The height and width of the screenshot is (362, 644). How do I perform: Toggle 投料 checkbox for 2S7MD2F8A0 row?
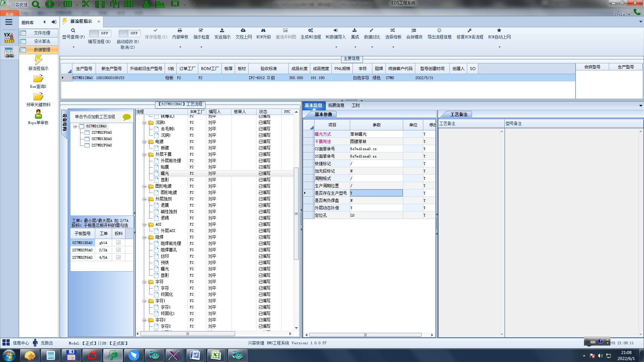118,250
